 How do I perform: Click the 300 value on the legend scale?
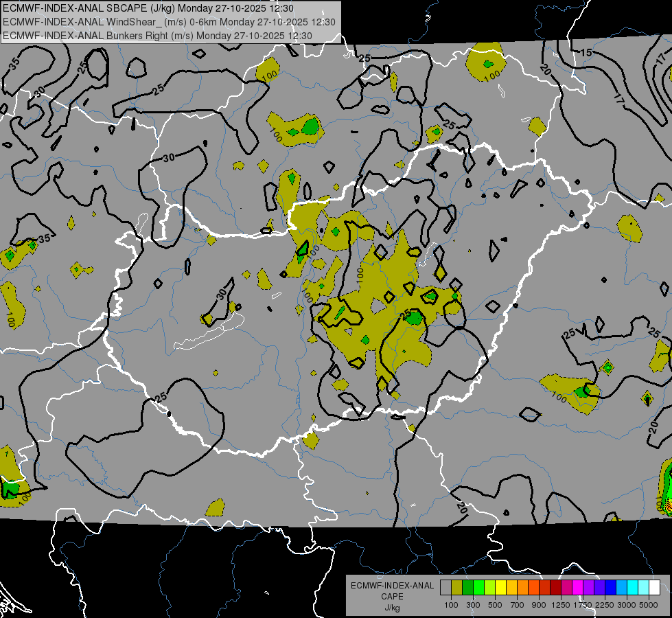coord(473,605)
